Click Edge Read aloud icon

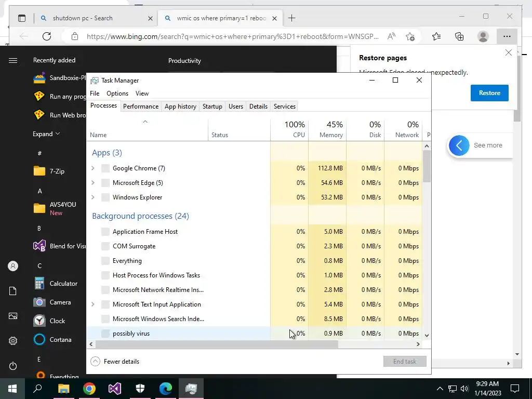[x=392, y=36]
